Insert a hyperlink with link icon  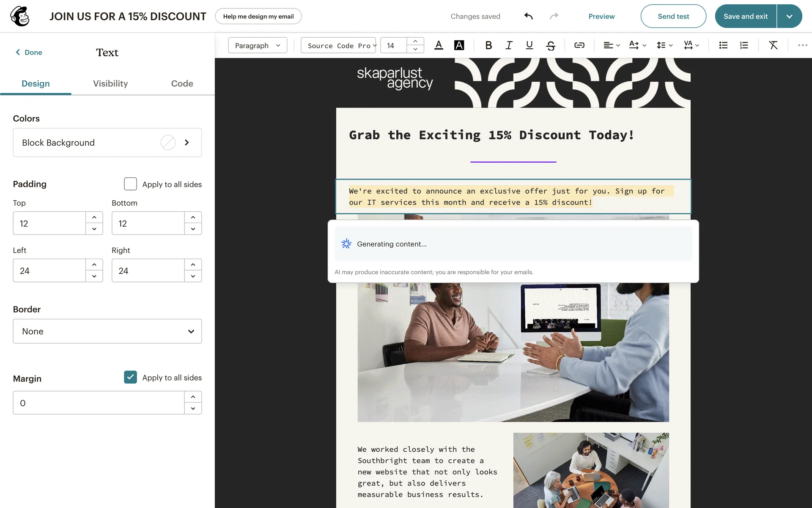[x=579, y=45]
